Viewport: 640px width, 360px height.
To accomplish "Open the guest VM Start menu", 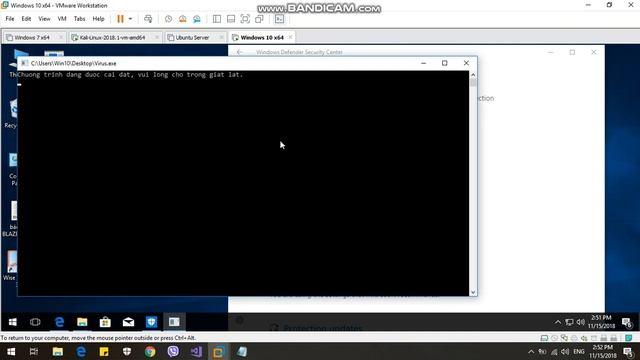I will [x=13, y=322].
